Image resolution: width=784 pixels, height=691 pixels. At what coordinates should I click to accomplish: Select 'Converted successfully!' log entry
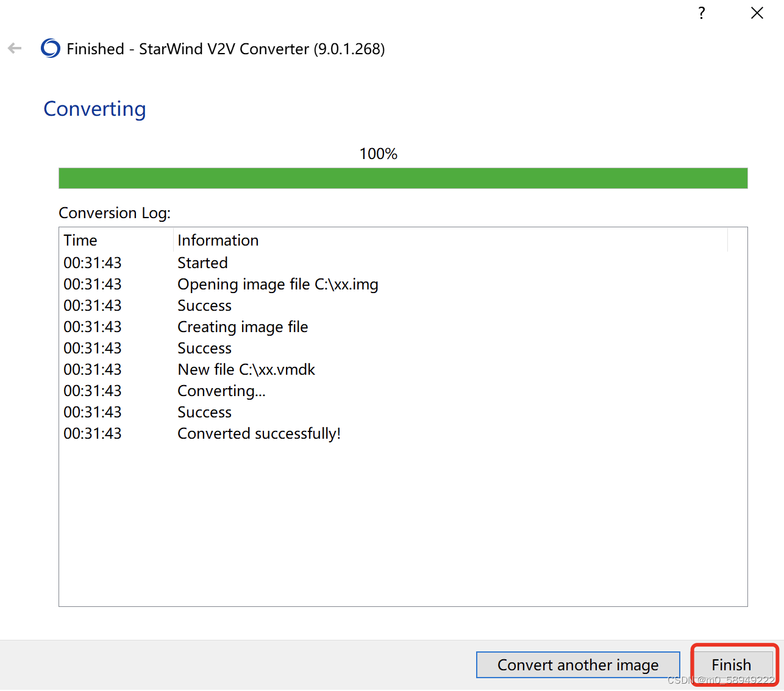[403, 433]
